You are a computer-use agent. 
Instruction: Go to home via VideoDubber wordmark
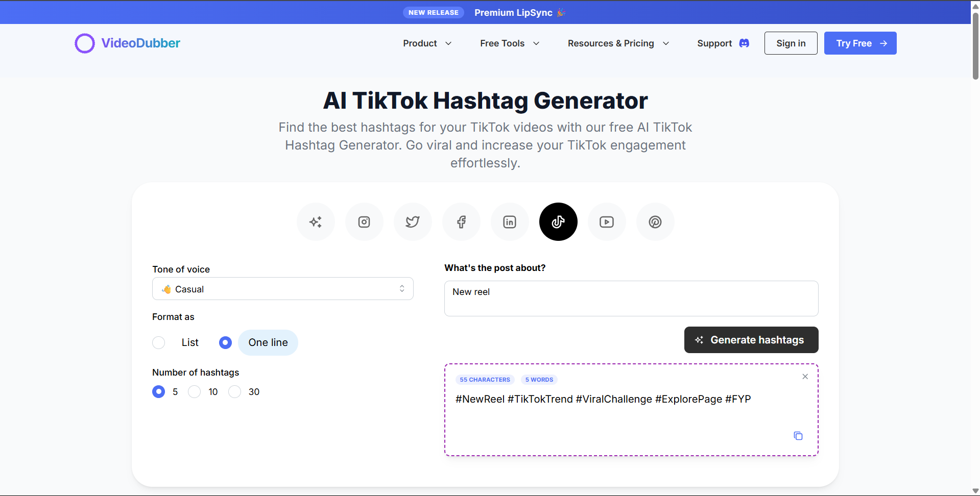[140, 43]
